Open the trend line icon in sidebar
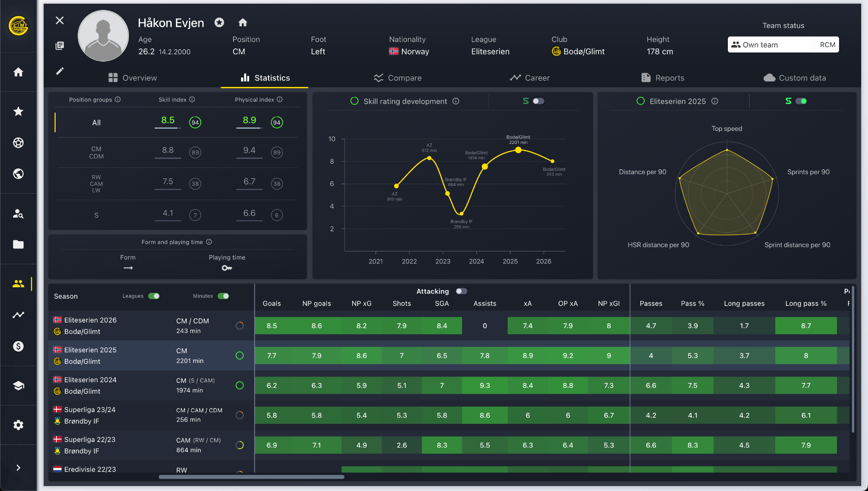The image size is (868, 491). pos(18,315)
